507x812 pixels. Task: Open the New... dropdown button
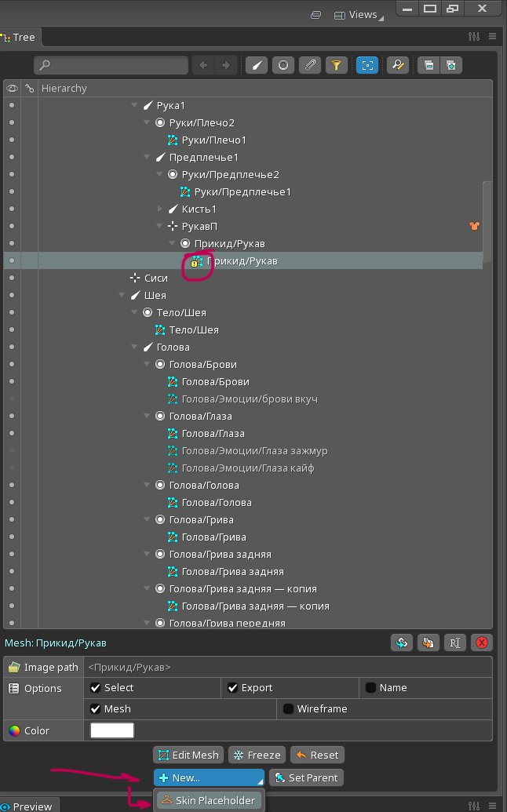(210, 777)
